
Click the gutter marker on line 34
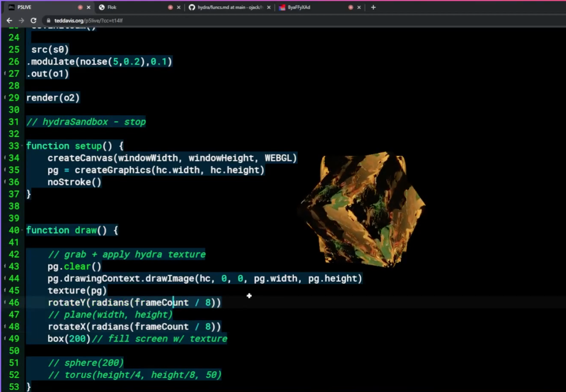[5, 158]
